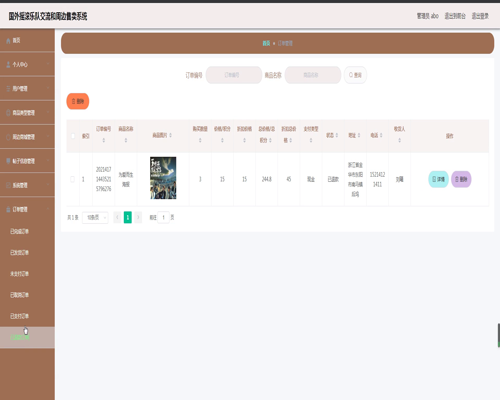Image resolution: width=500 pixels, height=400 pixels.
Task: Open the 10条/页 page size dropdown
Action: 95,218
